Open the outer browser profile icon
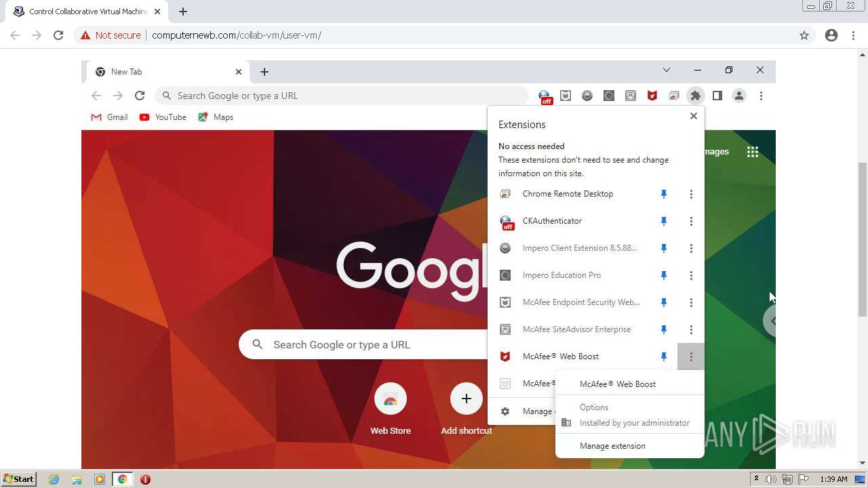Image resolution: width=868 pixels, height=488 pixels. (831, 35)
